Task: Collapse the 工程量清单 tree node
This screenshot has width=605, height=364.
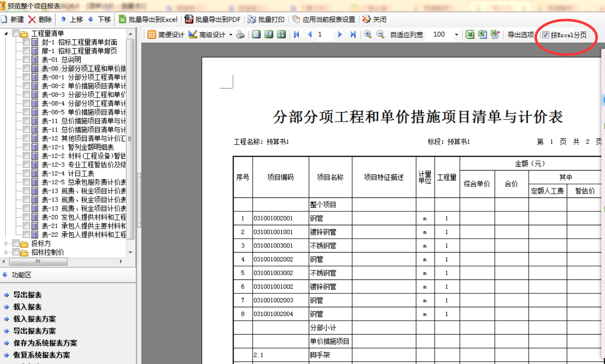Action: click(6, 34)
